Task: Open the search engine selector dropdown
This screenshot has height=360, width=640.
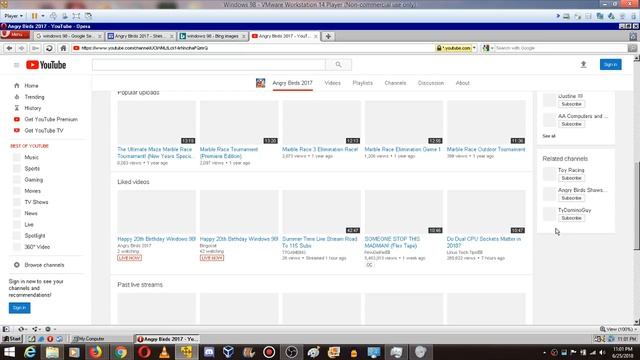Action: [488, 48]
